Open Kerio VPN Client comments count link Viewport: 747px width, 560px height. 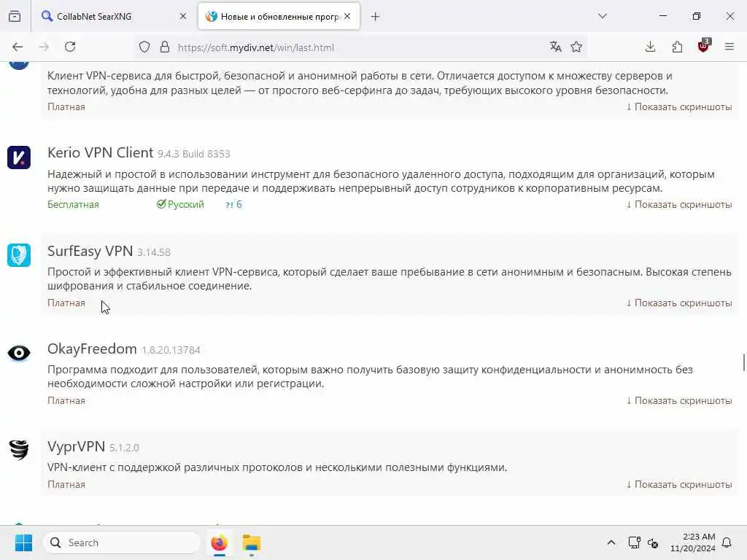[233, 204]
